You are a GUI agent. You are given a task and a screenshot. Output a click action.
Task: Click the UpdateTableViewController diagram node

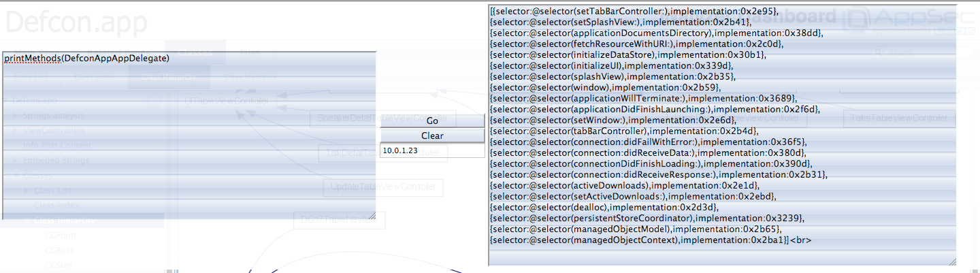point(383,187)
